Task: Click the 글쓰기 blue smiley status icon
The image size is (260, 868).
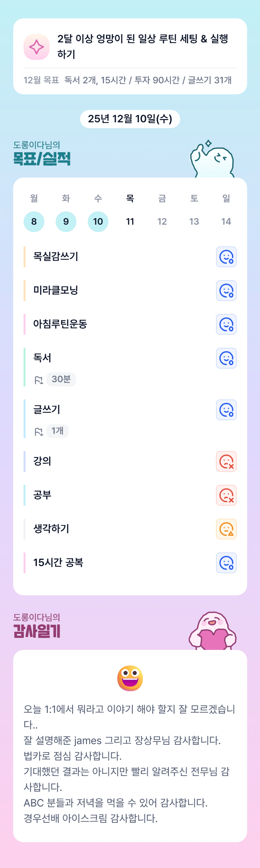Action: tap(226, 410)
